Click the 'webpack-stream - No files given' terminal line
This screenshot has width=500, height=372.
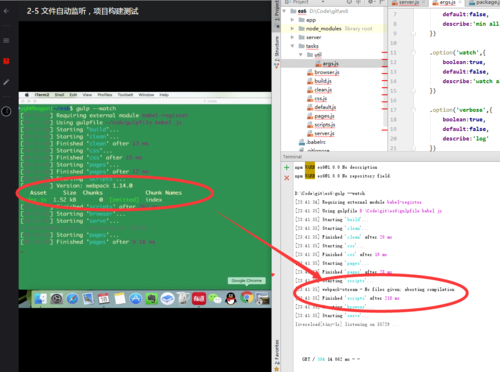click(x=375, y=289)
